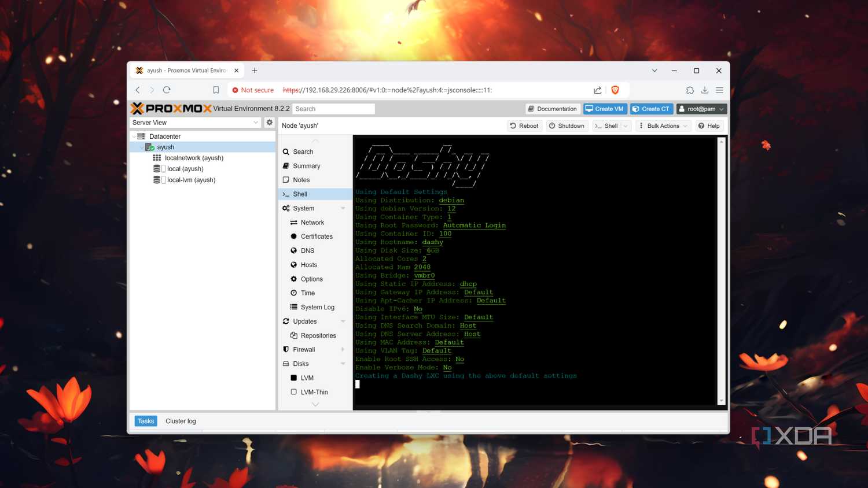Select localnetwork (ayush) tree item
Screen dimensions: 868x488
pyautogui.click(x=194, y=158)
